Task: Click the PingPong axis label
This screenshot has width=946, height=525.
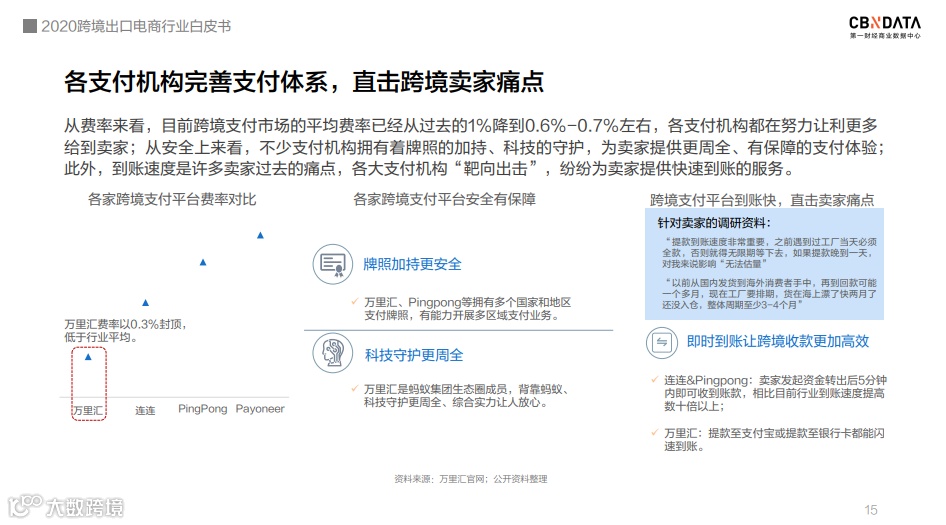Action: pos(203,409)
